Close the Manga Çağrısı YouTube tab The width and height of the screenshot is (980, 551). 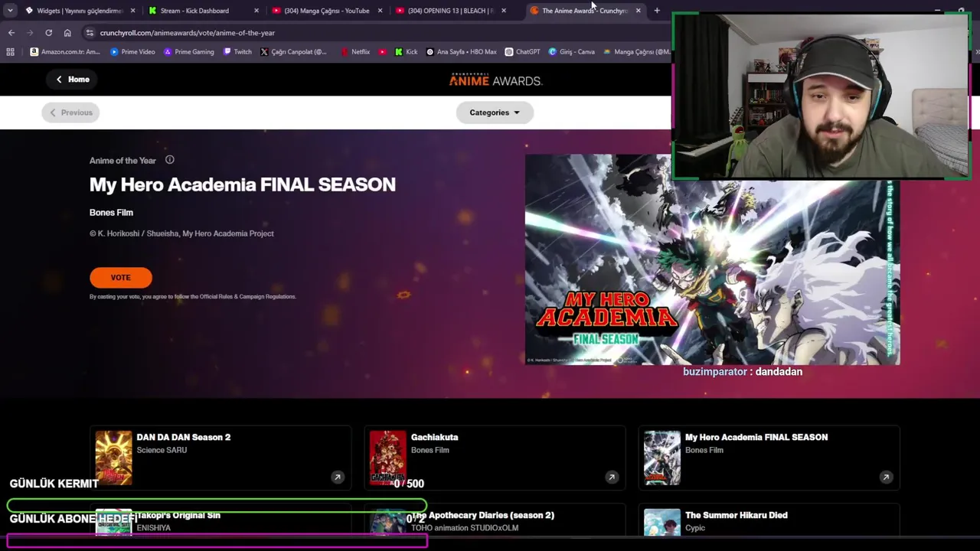click(380, 11)
